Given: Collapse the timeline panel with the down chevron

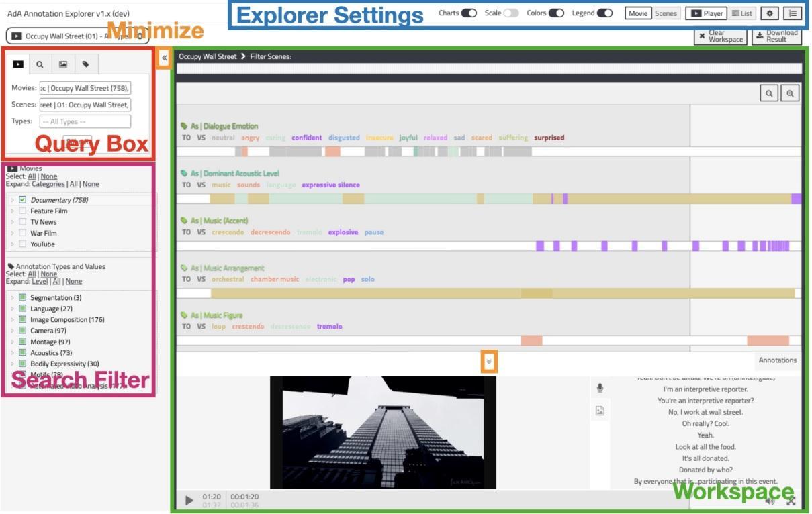Looking at the screenshot, I should tap(489, 361).
